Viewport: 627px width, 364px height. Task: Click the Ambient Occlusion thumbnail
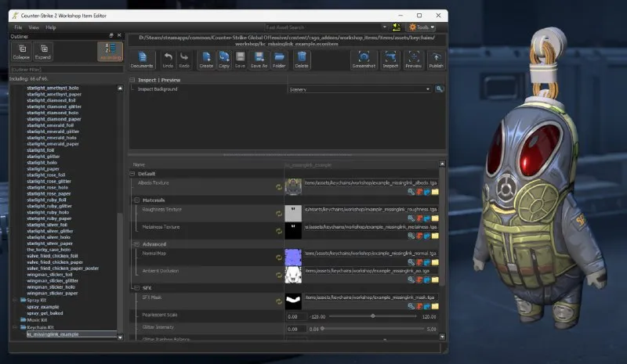click(293, 275)
